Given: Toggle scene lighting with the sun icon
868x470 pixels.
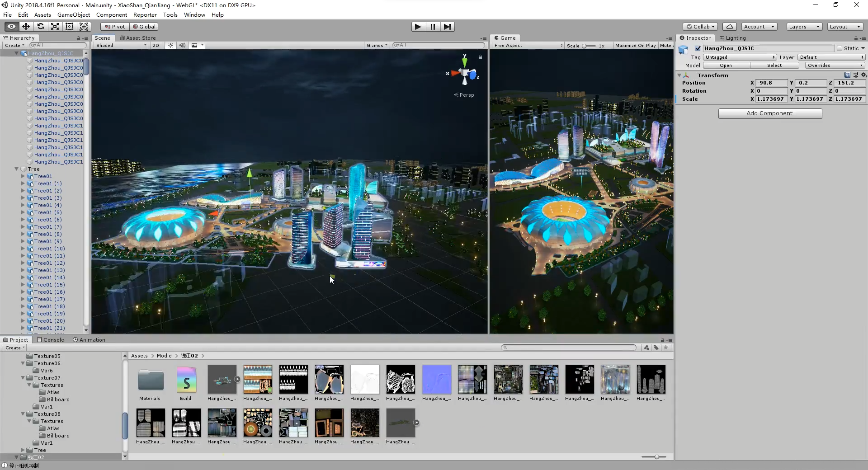Looking at the screenshot, I should coord(170,45).
